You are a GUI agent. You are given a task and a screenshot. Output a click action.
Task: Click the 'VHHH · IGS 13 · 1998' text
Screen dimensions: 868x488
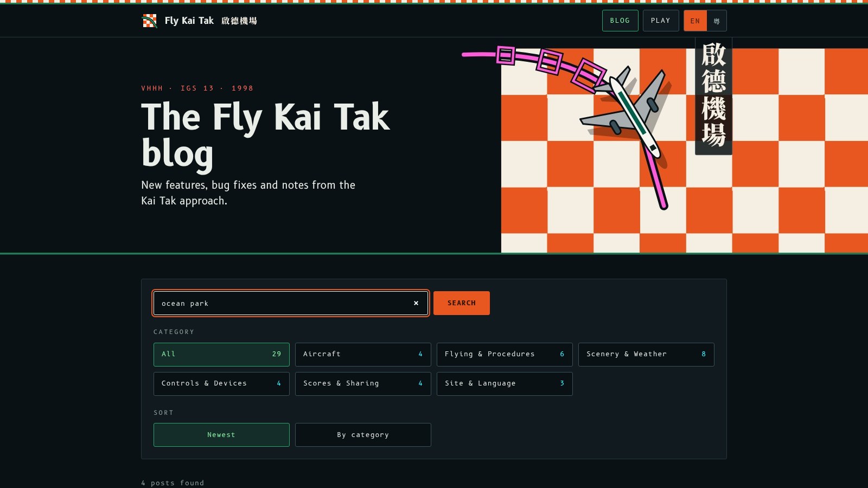pyautogui.click(x=197, y=88)
